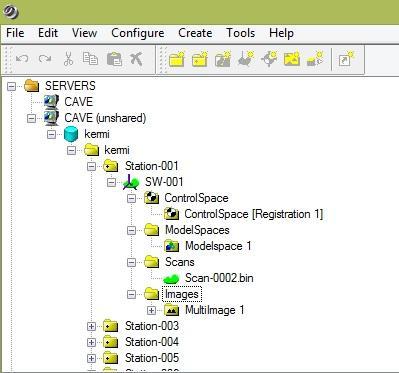Select ControlSpace [Registration 1] label
Image resolution: width=399 pixels, height=373 pixels.
(x=254, y=214)
